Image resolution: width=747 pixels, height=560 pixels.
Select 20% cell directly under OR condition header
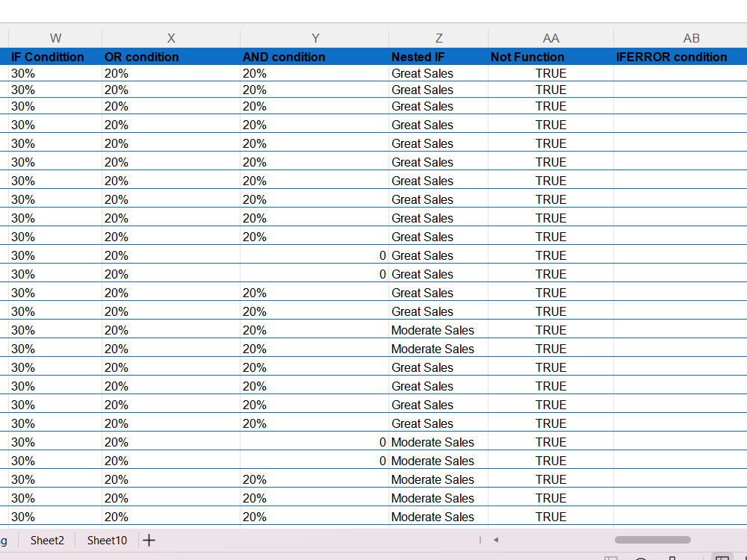click(x=171, y=73)
